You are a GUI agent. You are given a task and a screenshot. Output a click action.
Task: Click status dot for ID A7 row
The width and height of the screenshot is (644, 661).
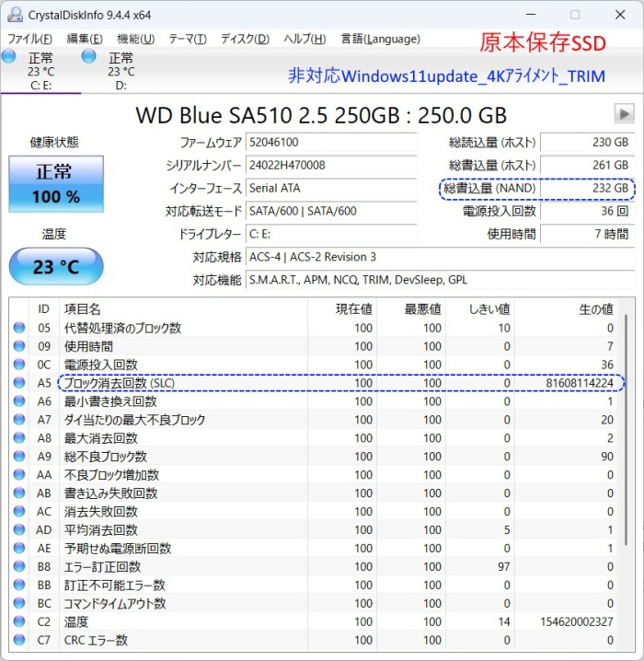[19, 420]
